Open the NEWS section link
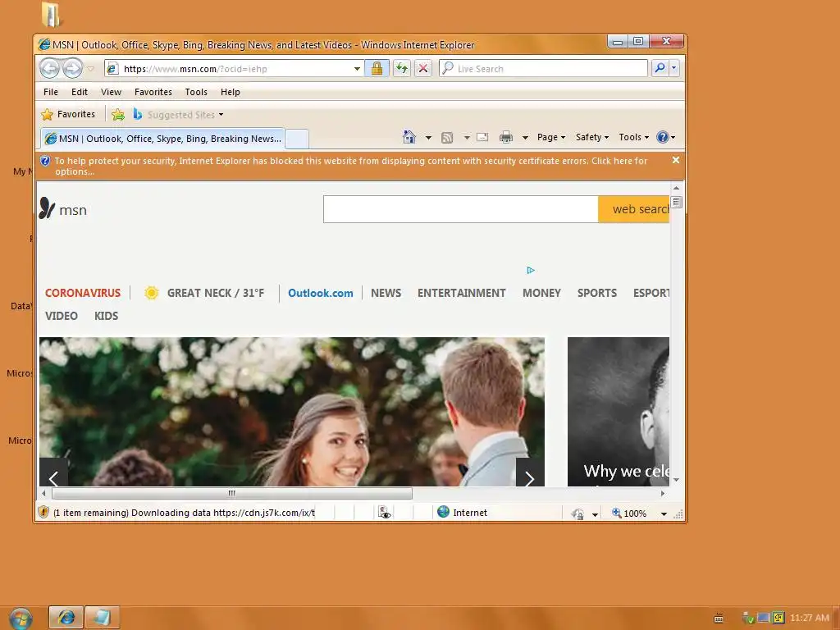The image size is (840, 630). [x=386, y=293]
